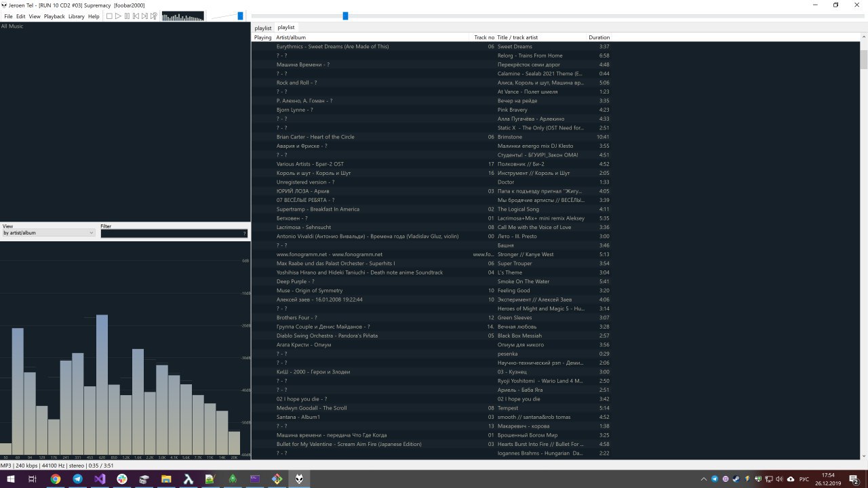The image size is (868, 488).
Task: Click the Stop playback button
Action: pos(109,16)
